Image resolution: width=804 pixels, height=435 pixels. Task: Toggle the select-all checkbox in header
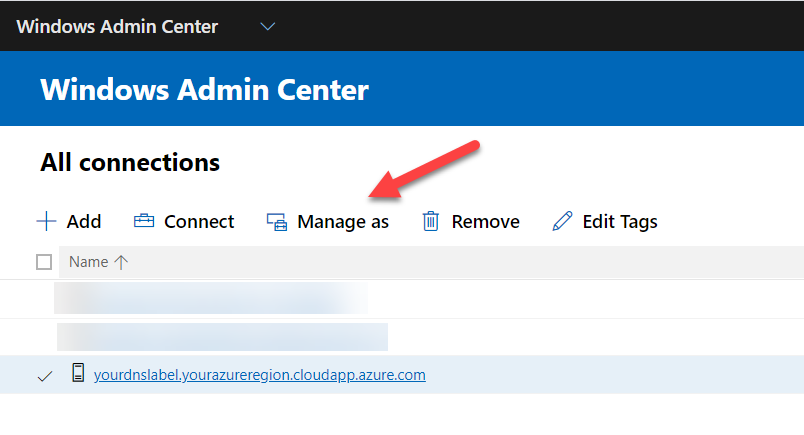coord(44,262)
